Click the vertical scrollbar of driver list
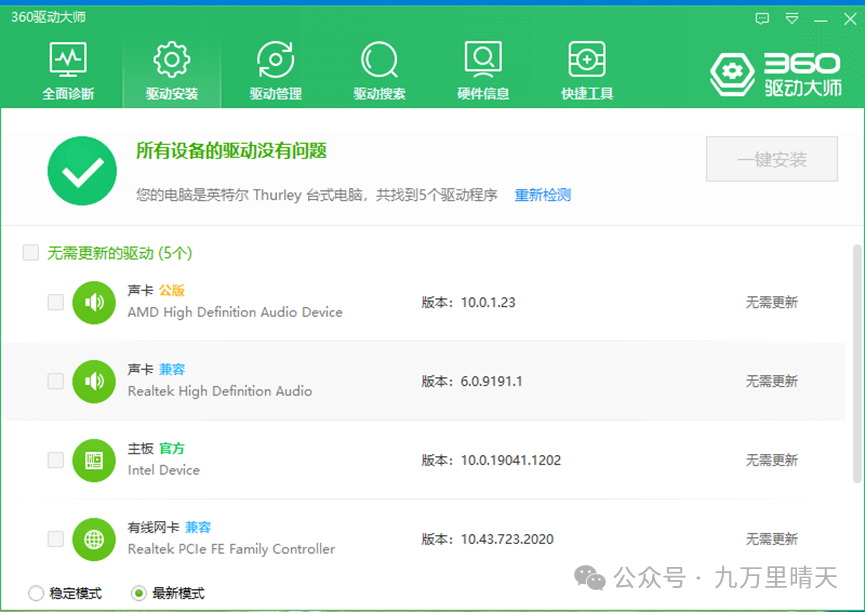865x612 pixels. click(x=857, y=364)
